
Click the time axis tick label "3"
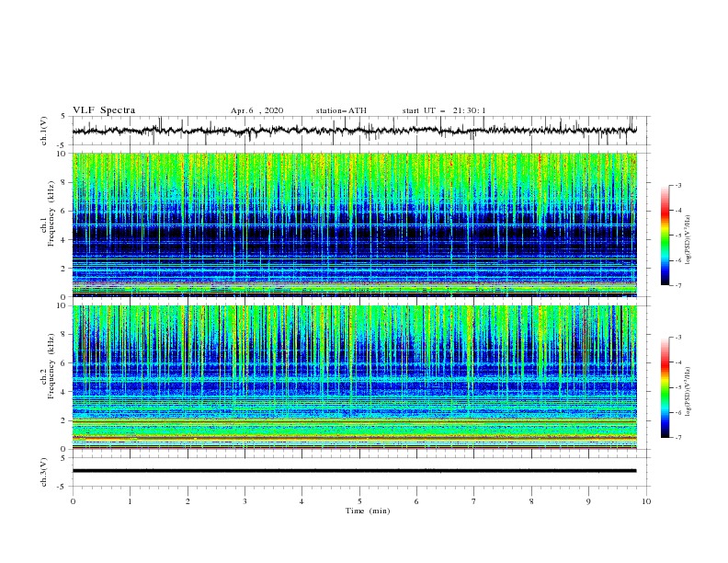coord(245,501)
